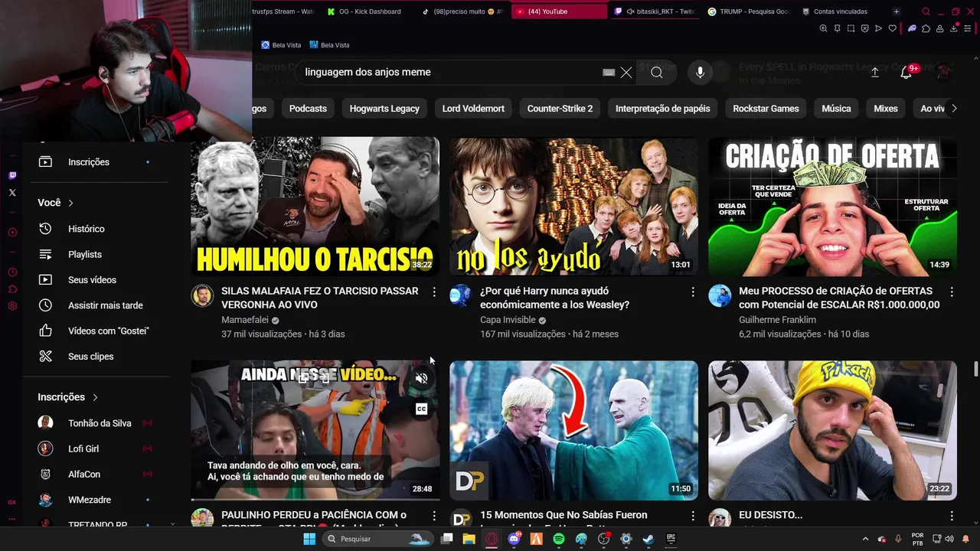The height and width of the screenshot is (551, 980).
Task: Switch to TRUMP - Pesquisa Google tab
Action: tap(749, 11)
